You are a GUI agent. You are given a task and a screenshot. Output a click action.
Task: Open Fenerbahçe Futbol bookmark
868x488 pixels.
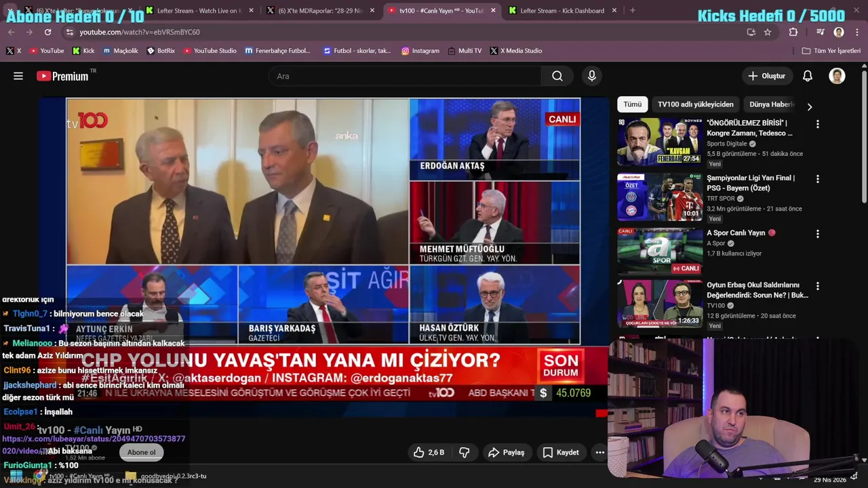[x=277, y=51]
